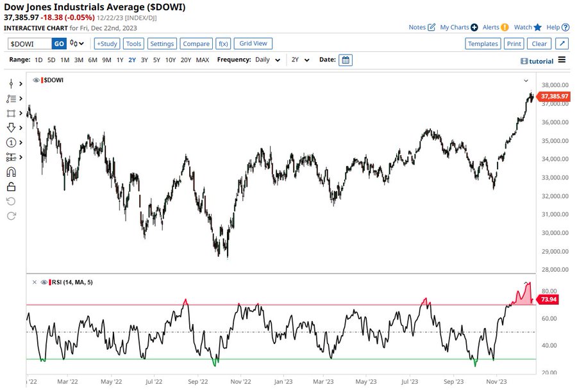577x392 pixels.
Task: Remove the RSI study pane
Action: (34, 282)
